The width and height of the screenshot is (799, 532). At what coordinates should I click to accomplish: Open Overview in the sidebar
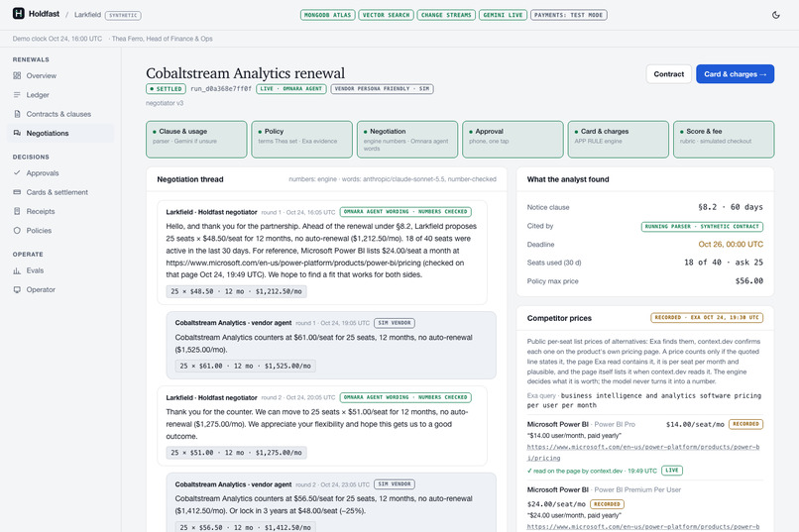pos(62,75)
